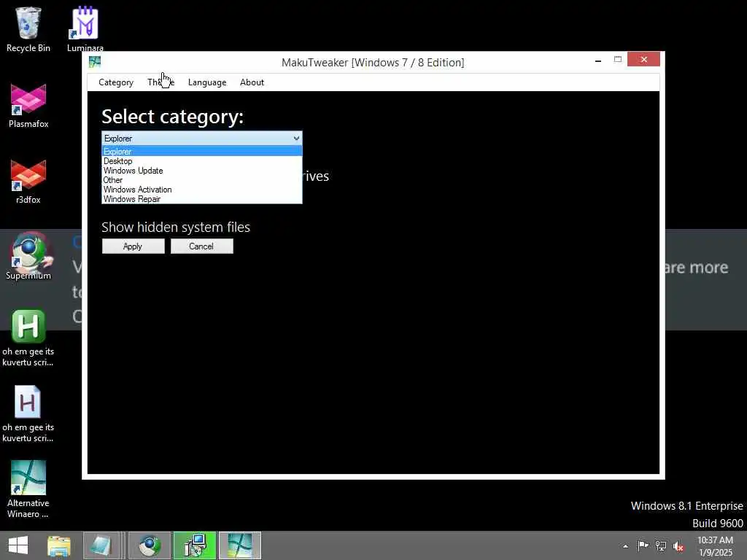Launch Alternative Winaero desktop shortcut
Screen dimensions: 747x560
click(28, 489)
